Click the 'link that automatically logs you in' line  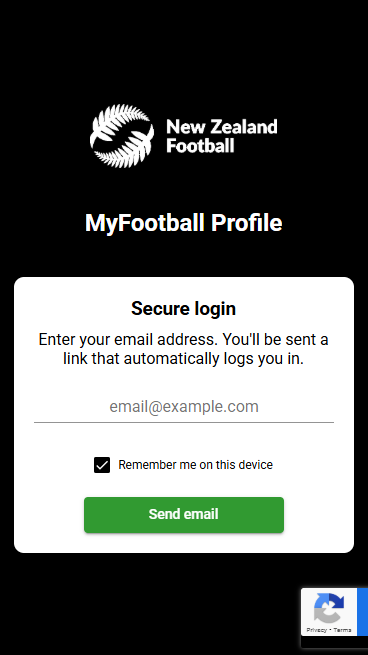(x=184, y=359)
